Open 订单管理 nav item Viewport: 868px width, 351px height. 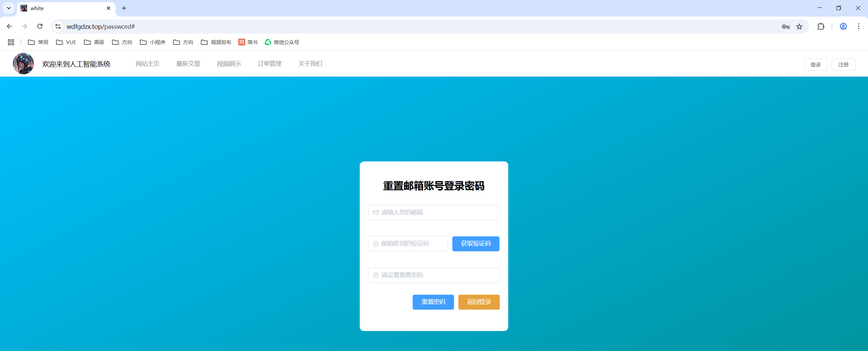click(x=270, y=64)
